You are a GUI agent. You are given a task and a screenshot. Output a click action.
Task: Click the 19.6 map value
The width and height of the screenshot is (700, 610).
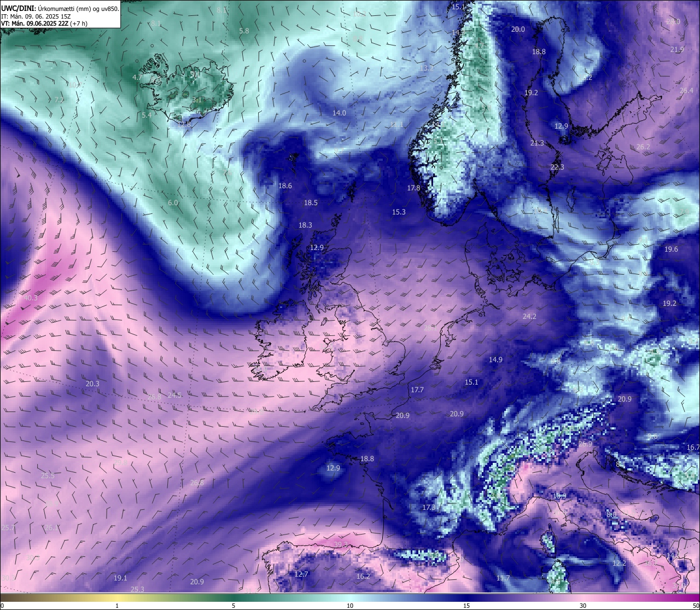[x=671, y=249]
